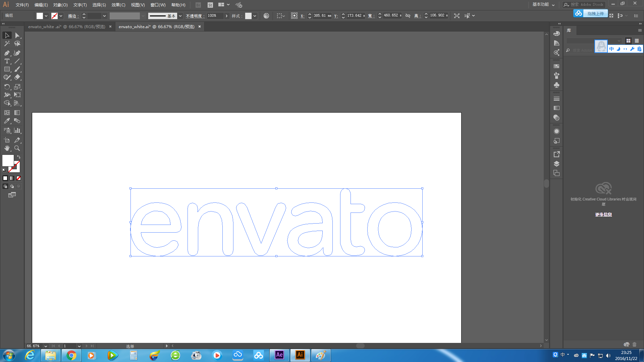Screen dimensions: 644x362
Task: Switch Libraries panel to grid view
Action: click(x=628, y=41)
